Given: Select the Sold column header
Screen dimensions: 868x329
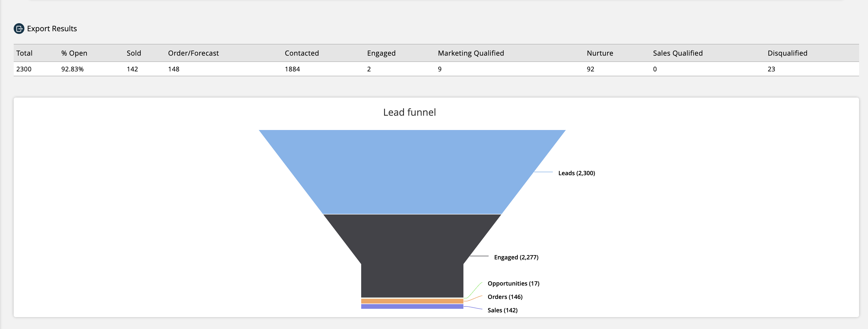Looking at the screenshot, I should (134, 53).
